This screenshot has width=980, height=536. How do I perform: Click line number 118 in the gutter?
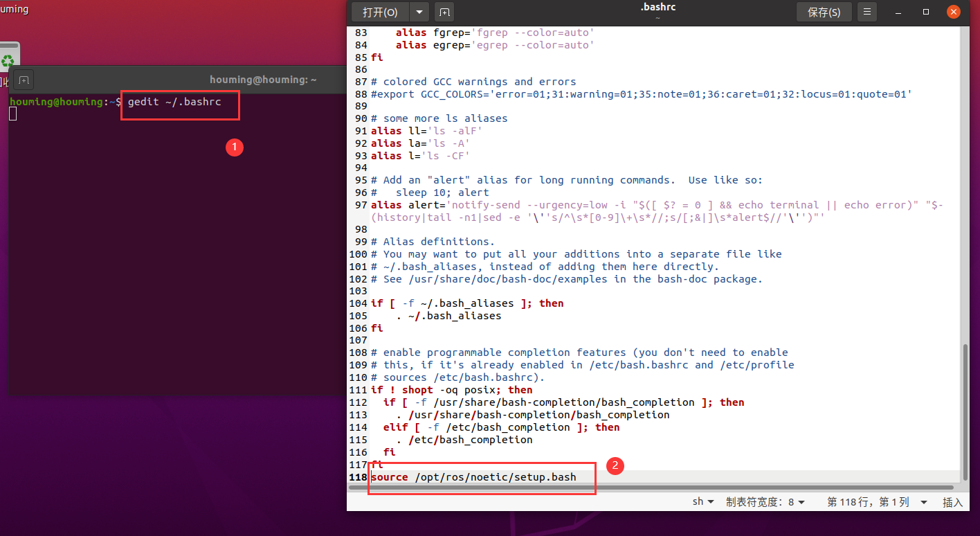pyautogui.click(x=359, y=477)
